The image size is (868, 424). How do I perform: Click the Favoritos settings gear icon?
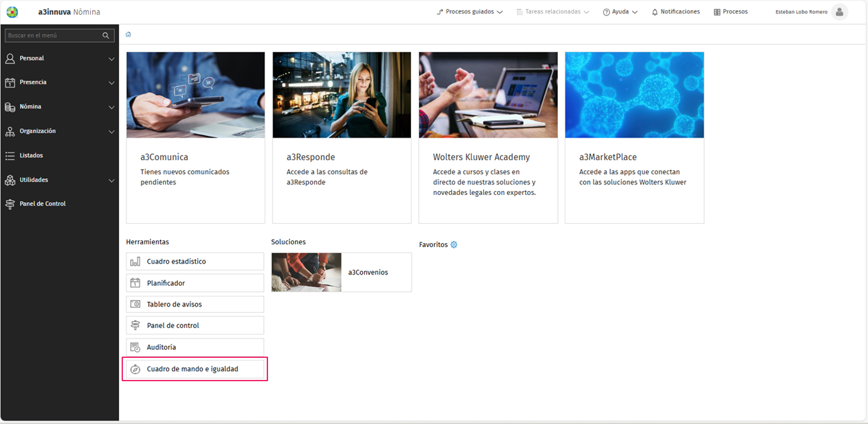pyautogui.click(x=454, y=244)
